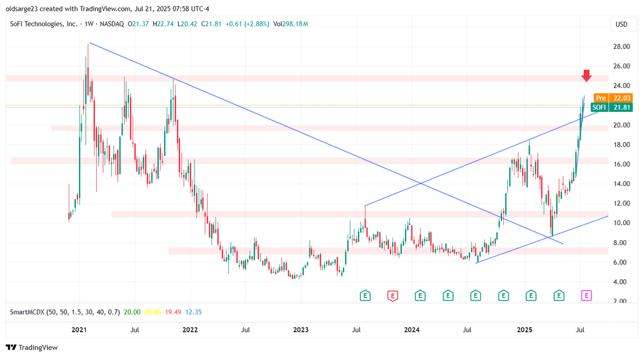Click the 26.00 price axis label
This screenshot has height=357, width=644.
click(x=621, y=66)
